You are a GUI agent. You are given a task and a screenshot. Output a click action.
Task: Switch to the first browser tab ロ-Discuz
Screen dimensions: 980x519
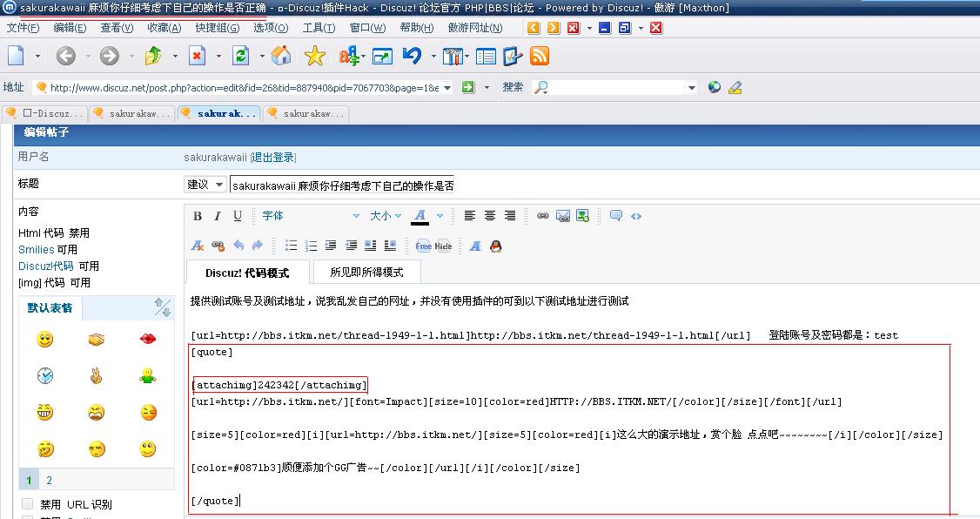coord(45,113)
